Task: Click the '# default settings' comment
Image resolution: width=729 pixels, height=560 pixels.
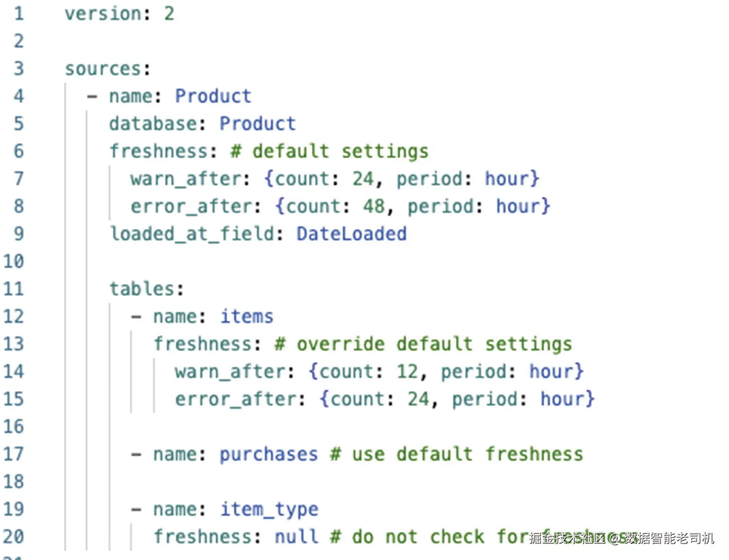Action: 329,152
